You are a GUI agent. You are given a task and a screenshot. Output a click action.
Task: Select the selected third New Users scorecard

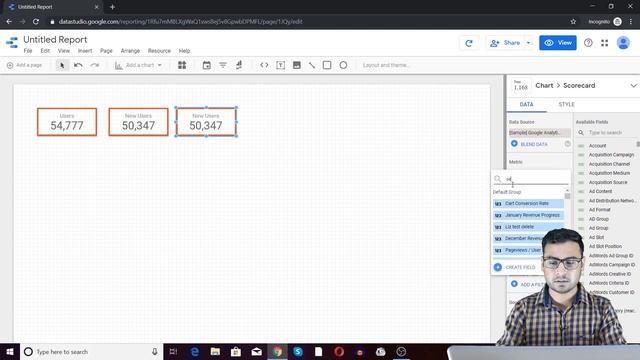pos(206,122)
